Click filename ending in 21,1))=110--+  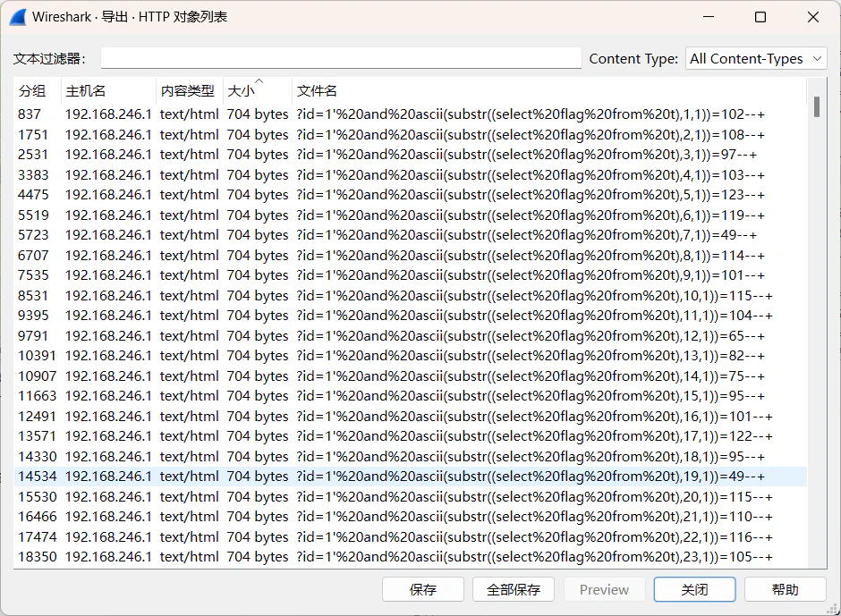point(534,516)
